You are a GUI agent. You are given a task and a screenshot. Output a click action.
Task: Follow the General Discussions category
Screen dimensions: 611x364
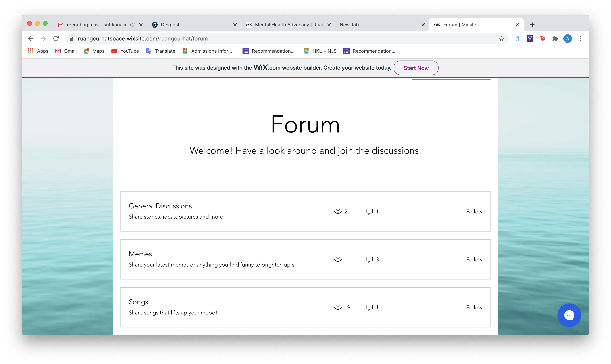[474, 211]
